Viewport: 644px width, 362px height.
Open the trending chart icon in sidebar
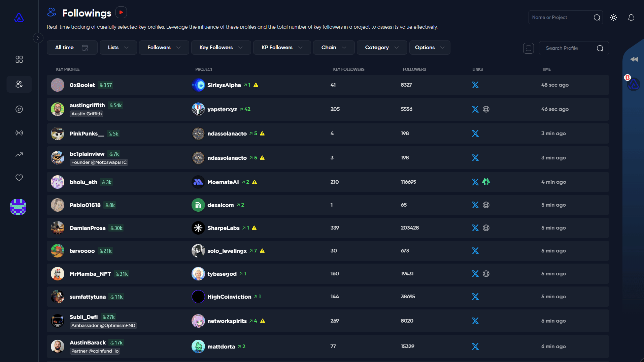pyautogui.click(x=19, y=155)
